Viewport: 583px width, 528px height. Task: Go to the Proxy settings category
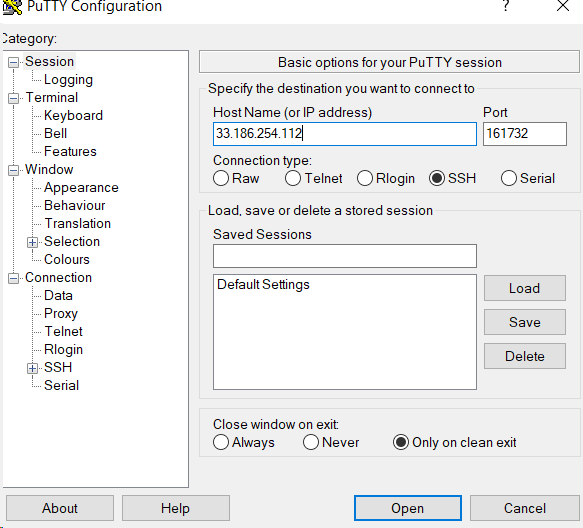(x=61, y=313)
